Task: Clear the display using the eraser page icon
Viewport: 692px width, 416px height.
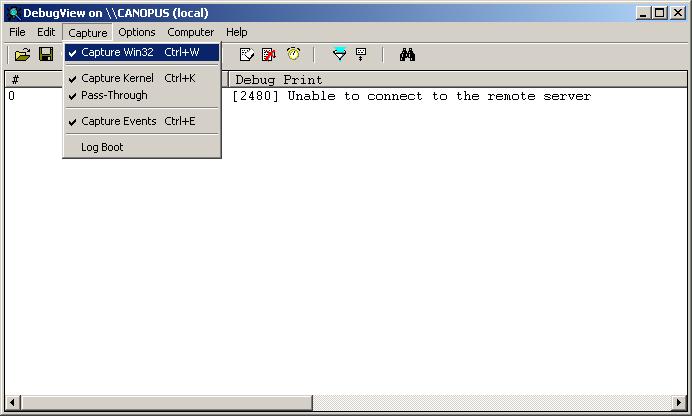Action: 246,54
